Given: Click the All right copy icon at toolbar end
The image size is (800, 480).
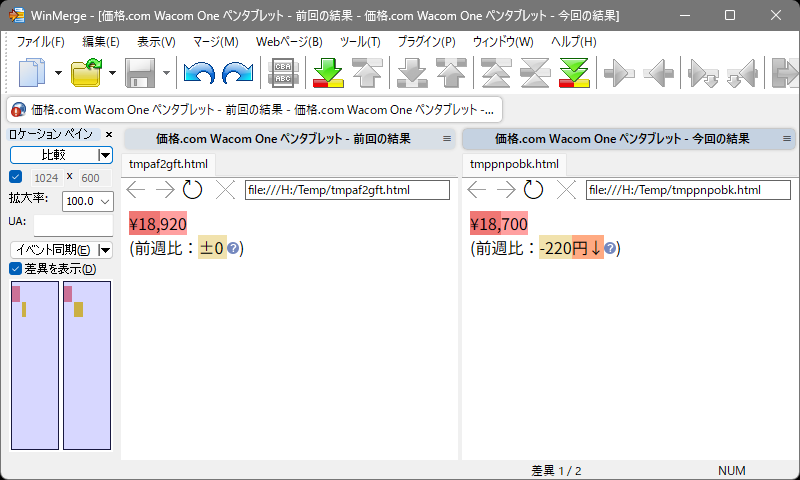Looking at the screenshot, I should pyautogui.click(x=786, y=73).
